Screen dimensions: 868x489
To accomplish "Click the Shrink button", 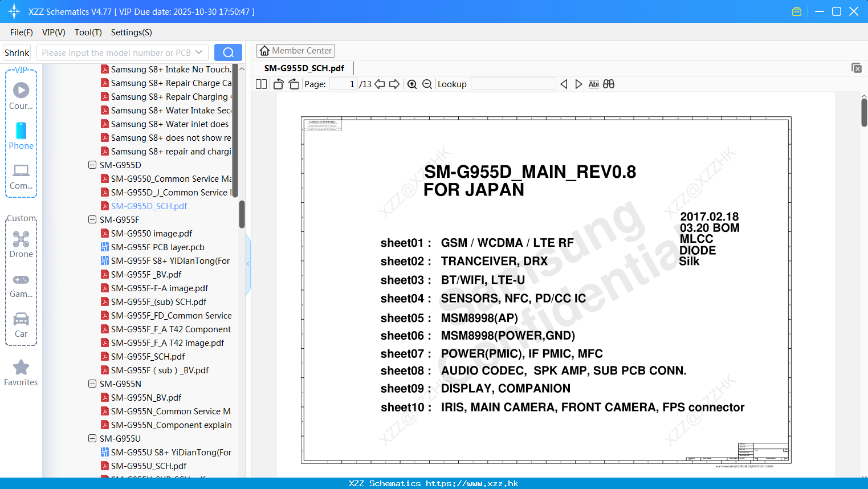I will tap(17, 52).
